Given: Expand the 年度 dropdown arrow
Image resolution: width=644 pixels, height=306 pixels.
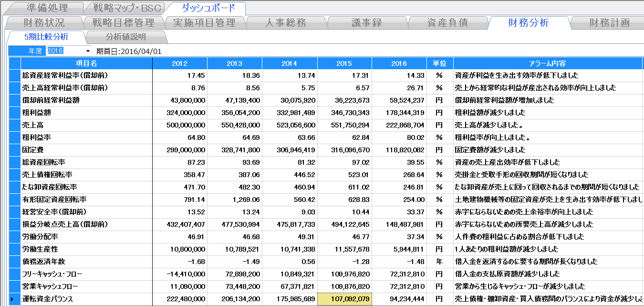Looking at the screenshot, I should (x=88, y=51).
